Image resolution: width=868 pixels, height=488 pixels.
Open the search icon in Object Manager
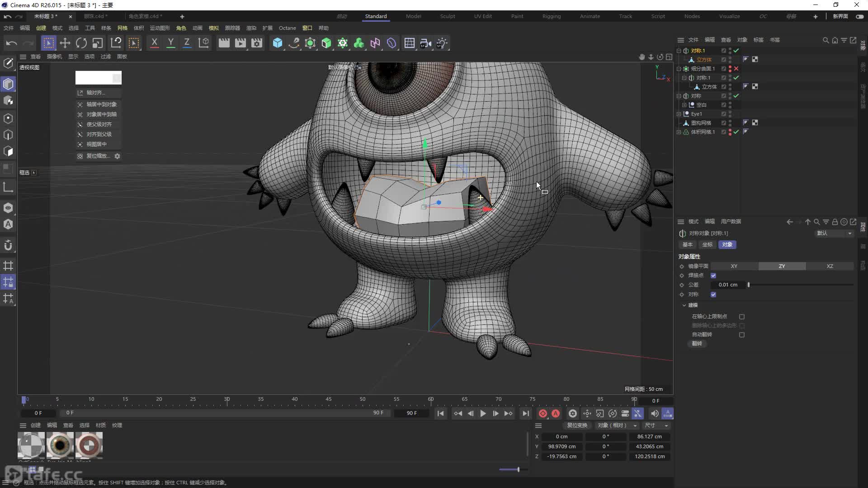(x=826, y=40)
